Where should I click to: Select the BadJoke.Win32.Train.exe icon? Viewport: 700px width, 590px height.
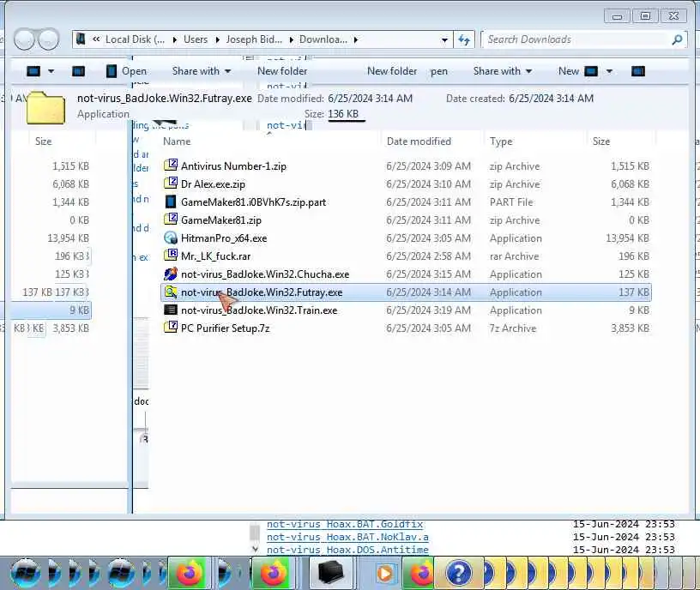(x=171, y=310)
